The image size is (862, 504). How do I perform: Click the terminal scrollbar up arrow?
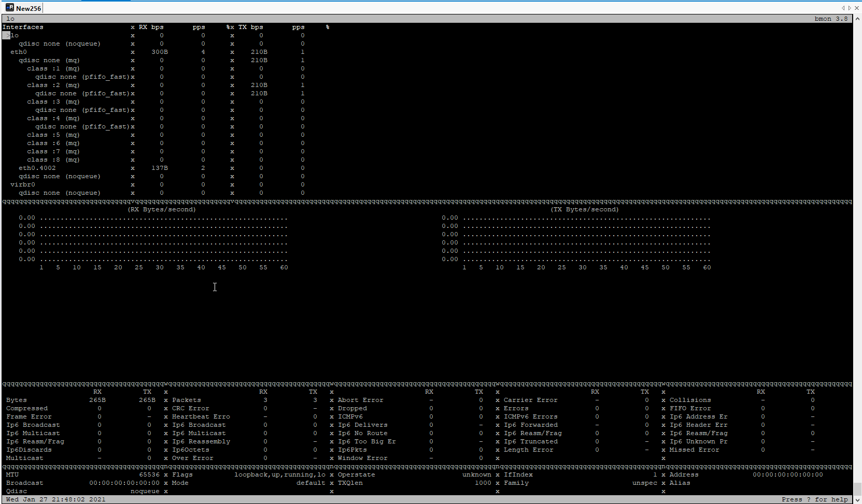point(857,19)
